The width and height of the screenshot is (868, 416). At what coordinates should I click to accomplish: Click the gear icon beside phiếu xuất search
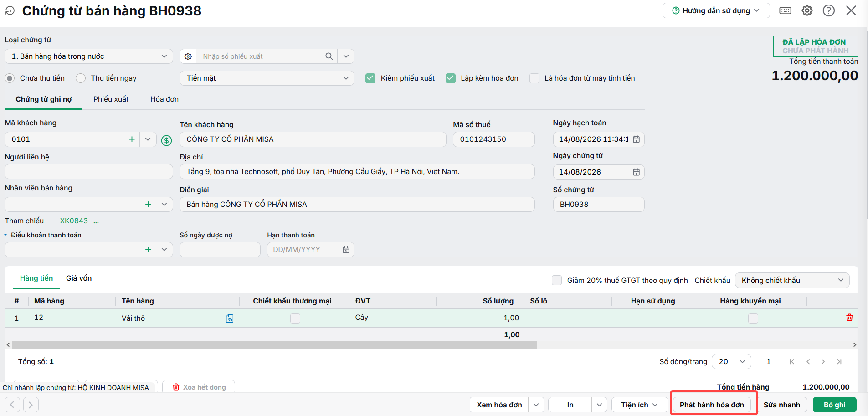pyautogui.click(x=188, y=56)
